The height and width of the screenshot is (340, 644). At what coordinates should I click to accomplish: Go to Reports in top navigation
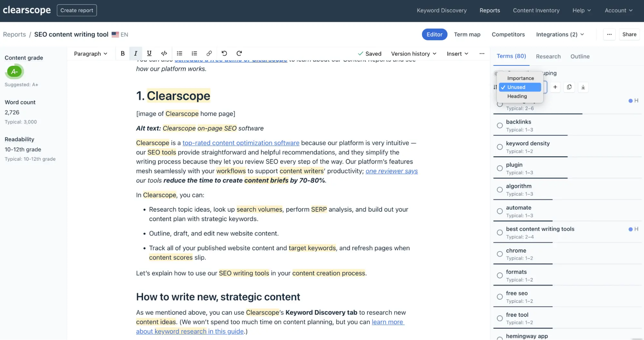tap(490, 10)
